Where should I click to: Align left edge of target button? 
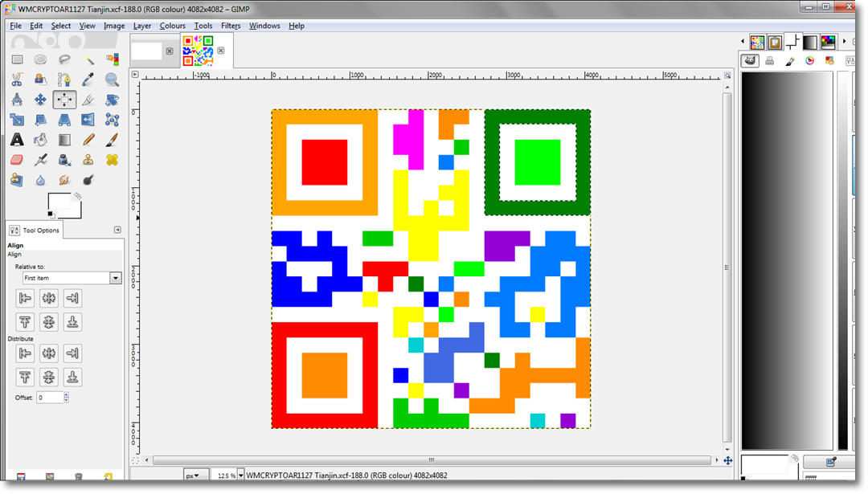pos(25,298)
